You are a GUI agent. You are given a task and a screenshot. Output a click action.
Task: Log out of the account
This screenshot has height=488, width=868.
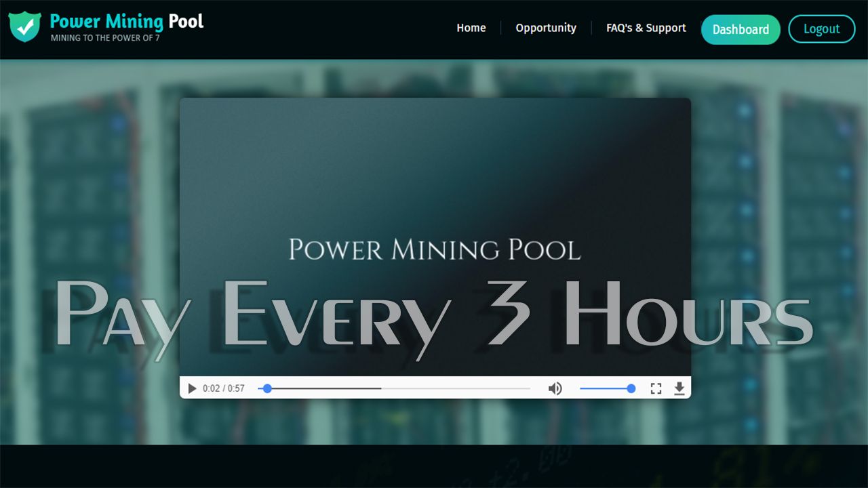point(822,29)
